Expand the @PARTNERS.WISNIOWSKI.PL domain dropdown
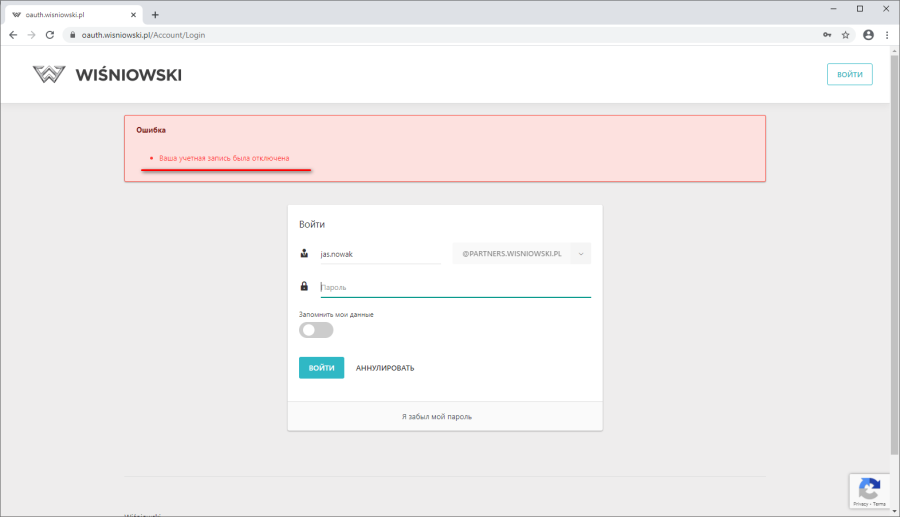Screen dimensions: 900x517 click(521, 254)
